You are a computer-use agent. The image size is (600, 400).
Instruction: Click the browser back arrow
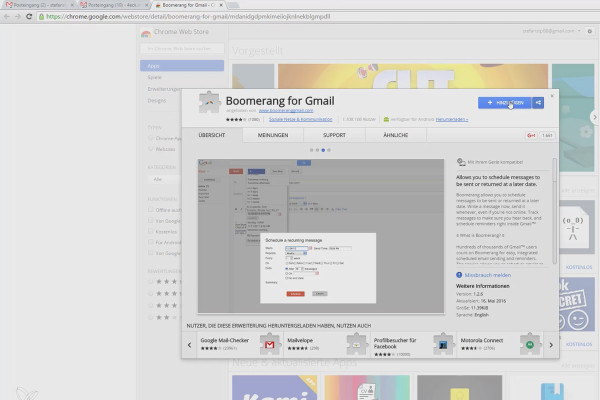click(x=7, y=16)
